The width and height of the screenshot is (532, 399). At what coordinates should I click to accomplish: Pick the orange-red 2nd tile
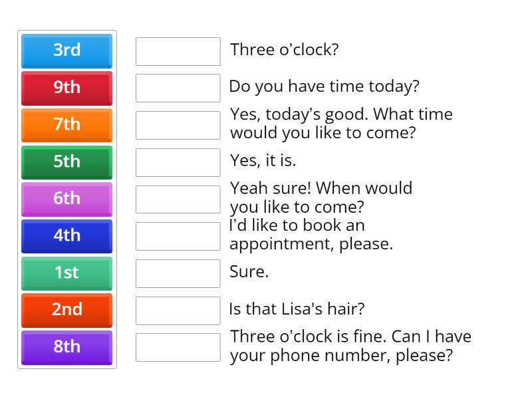tap(66, 310)
